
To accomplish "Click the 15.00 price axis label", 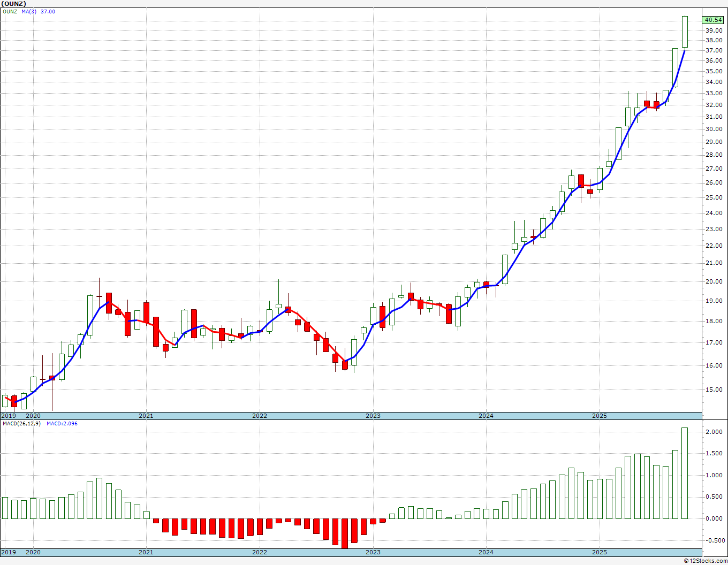I will tap(714, 390).
